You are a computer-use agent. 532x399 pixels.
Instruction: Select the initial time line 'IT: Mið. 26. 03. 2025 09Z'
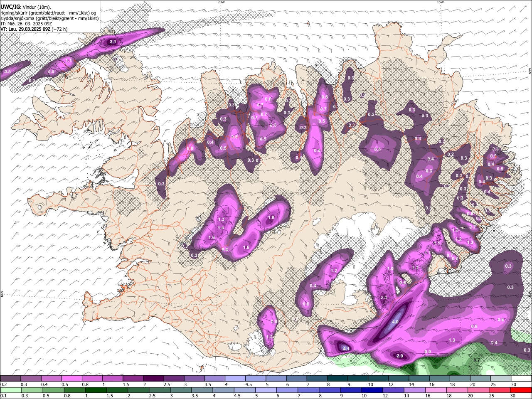(26, 24)
